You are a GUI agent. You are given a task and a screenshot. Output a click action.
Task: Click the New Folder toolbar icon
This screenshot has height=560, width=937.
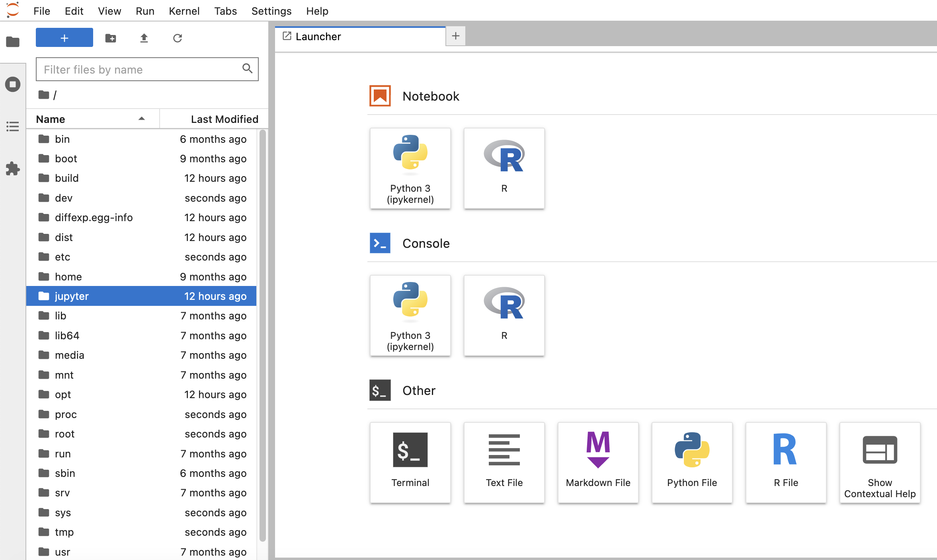point(111,38)
